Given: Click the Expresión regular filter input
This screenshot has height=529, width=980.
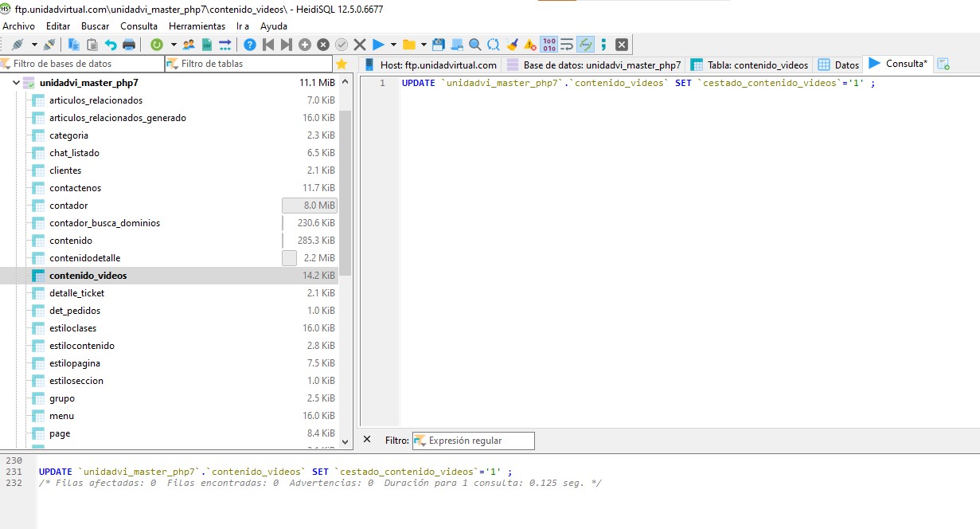Looking at the screenshot, I should pos(474,441).
